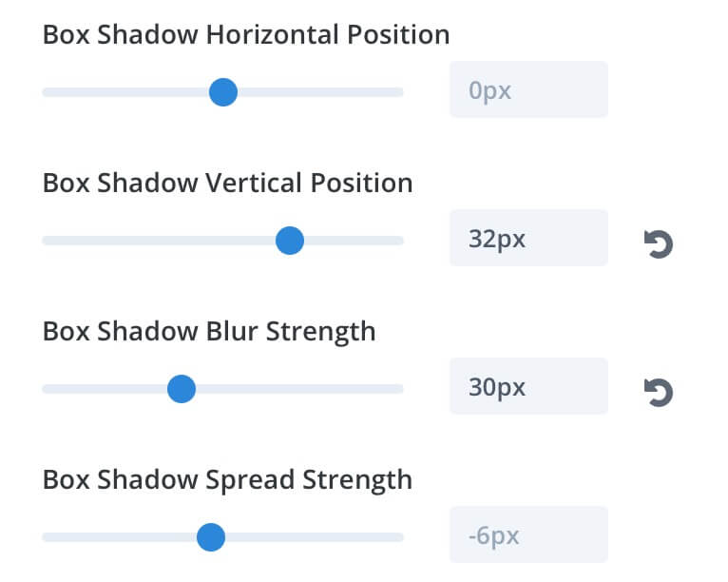Screen dimensions: 728x582
Task: Click Vertical Position track left of handle
Action: tap(159, 241)
